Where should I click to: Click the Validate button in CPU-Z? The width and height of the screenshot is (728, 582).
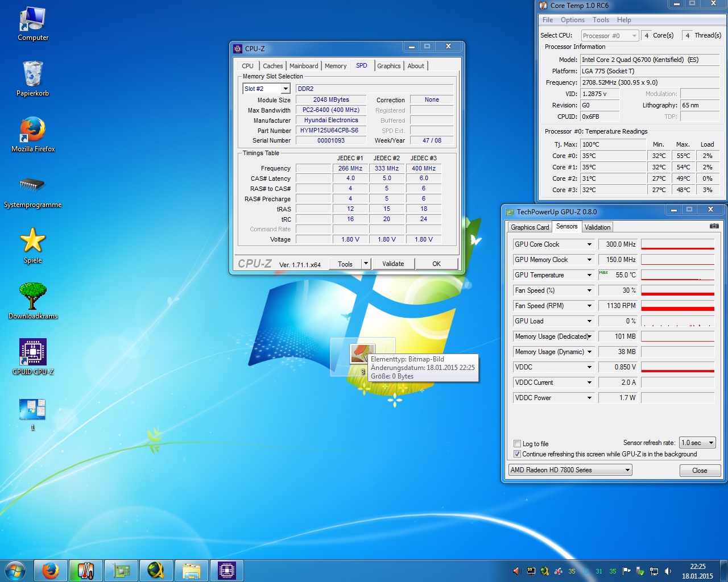click(393, 264)
